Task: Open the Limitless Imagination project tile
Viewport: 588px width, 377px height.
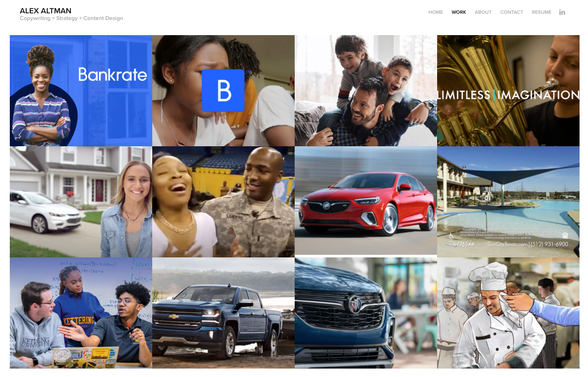Action: coord(508,91)
